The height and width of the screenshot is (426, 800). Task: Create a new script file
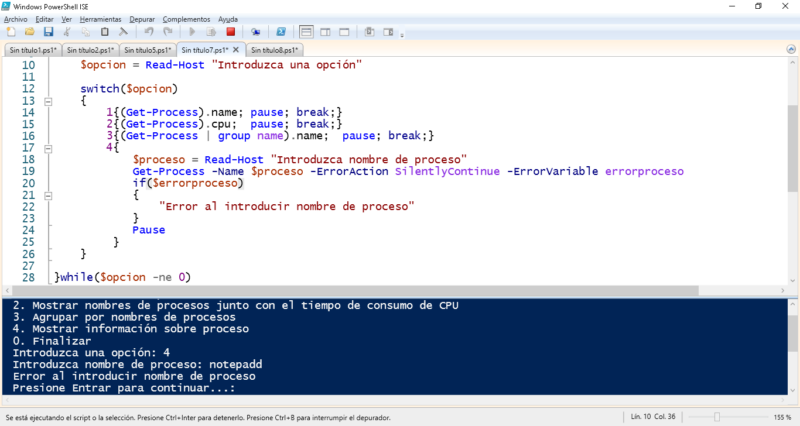11,32
